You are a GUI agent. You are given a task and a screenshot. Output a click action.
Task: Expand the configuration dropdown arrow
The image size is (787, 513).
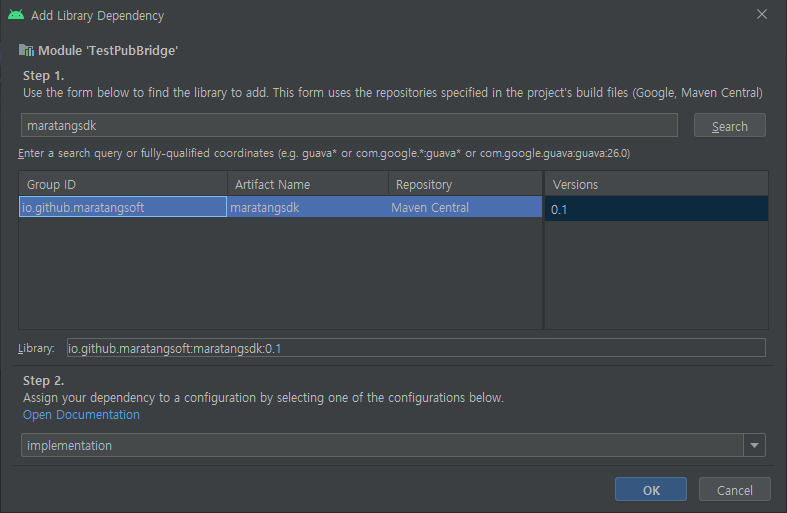754,445
